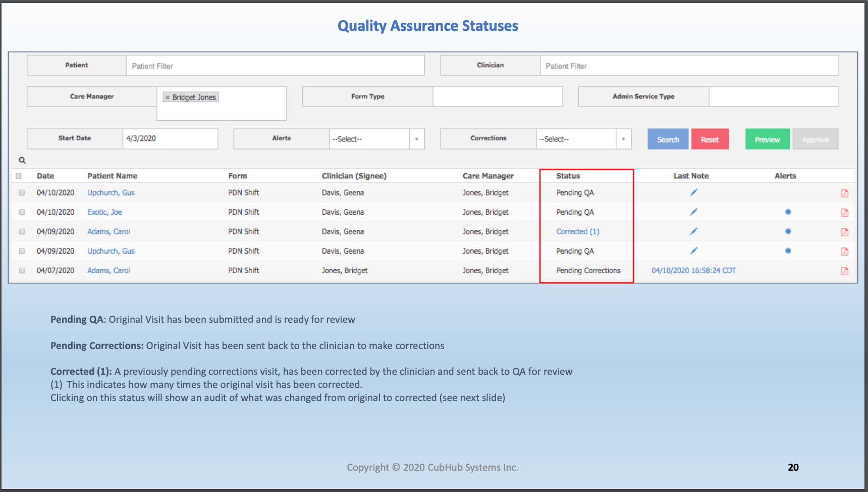
Task: Open PDF icon for Adams, Carol 04/07/2020 row
Action: tap(844, 271)
